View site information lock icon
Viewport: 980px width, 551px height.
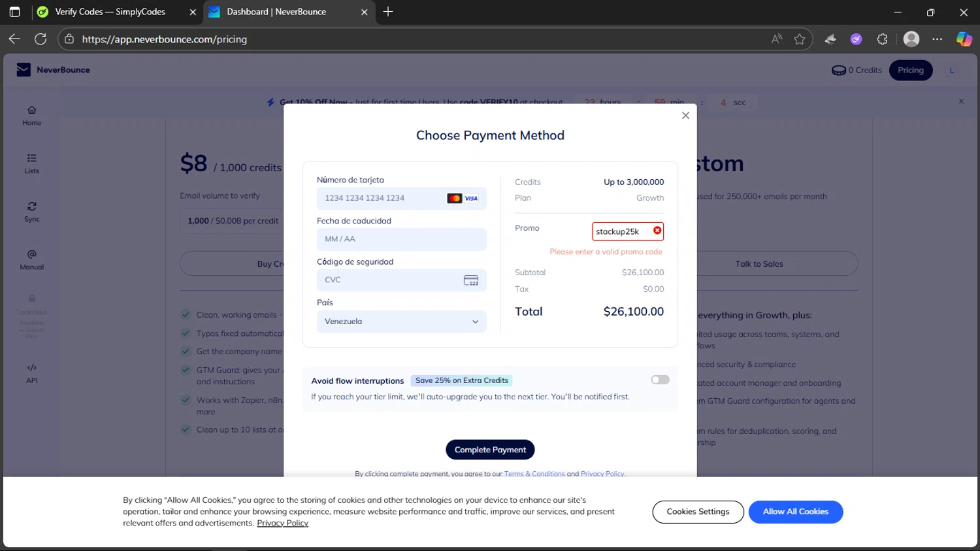[x=69, y=39]
